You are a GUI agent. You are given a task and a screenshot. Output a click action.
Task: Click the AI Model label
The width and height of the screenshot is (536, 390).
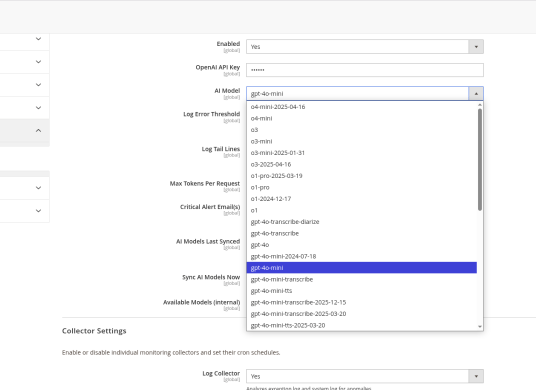coord(227,91)
